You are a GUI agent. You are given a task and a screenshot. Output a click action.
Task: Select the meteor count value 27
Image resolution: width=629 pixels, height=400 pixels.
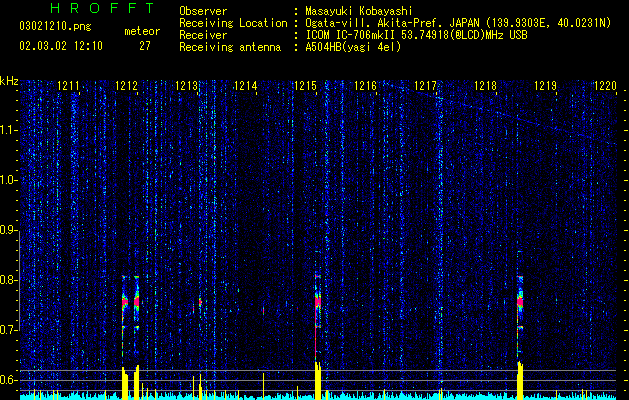tap(145, 46)
